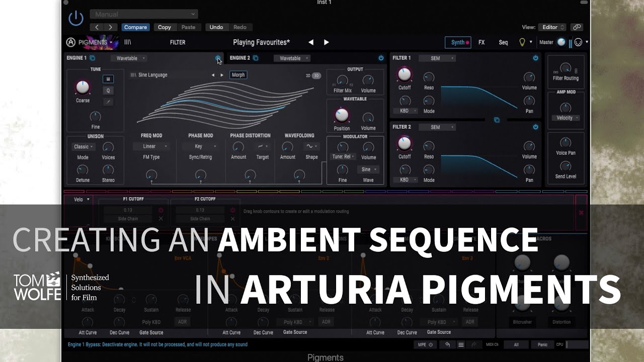Click forward arrow under Manual field

[111, 27]
